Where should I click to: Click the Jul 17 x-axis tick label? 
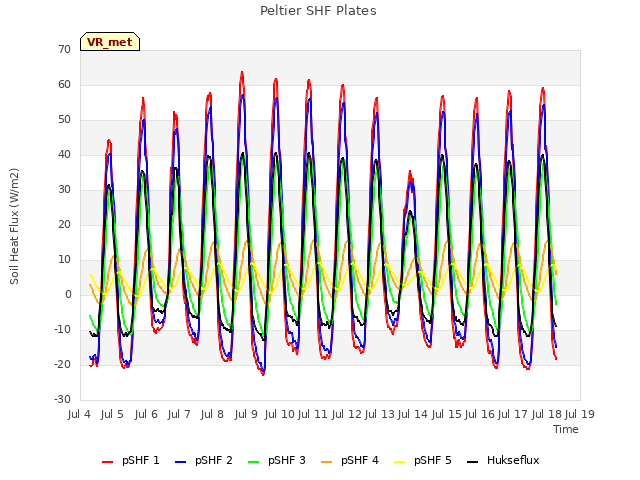(513, 414)
